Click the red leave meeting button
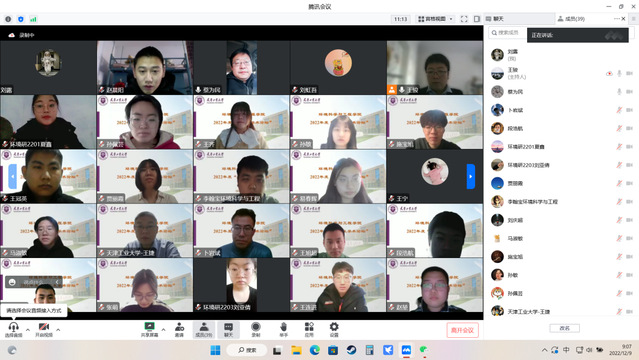 click(462, 330)
